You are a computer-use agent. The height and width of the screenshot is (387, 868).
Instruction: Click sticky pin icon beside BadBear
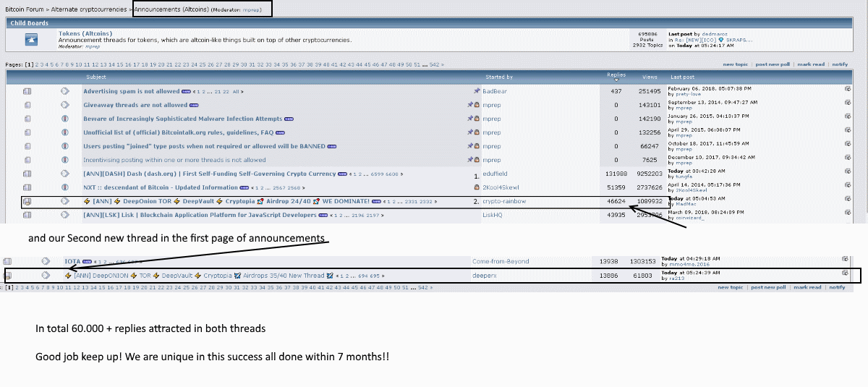tap(477, 91)
